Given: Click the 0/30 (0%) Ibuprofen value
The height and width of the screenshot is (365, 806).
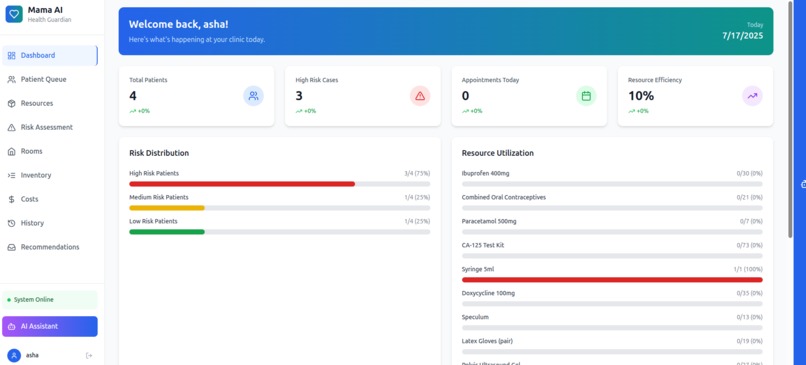Looking at the screenshot, I should [749, 174].
